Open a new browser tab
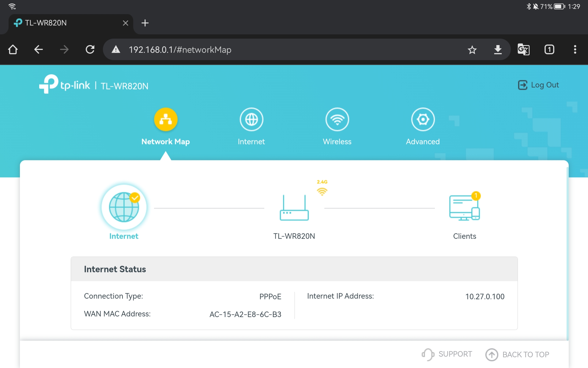588x368 pixels. point(145,23)
